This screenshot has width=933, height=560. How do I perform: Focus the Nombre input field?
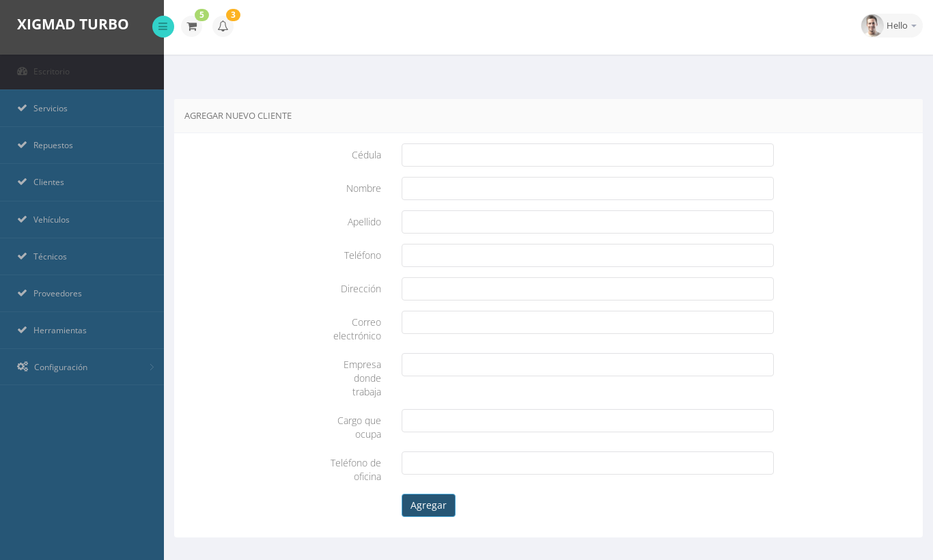click(587, 188)
